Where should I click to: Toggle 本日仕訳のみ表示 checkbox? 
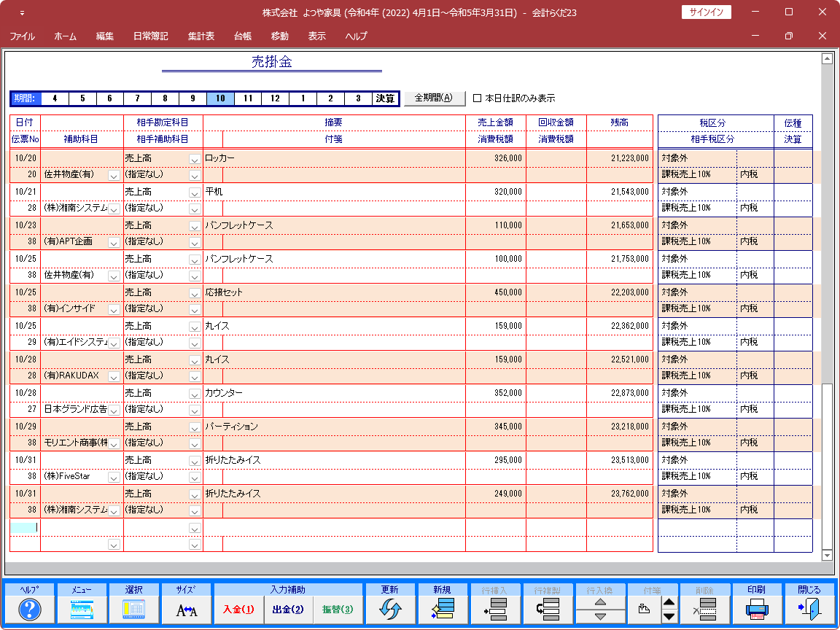point(478,98)
